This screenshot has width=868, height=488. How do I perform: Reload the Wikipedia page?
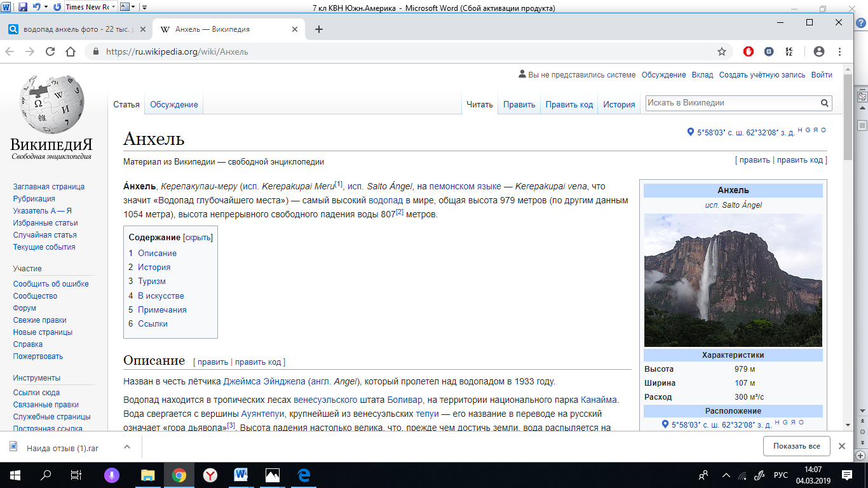pyautogui.click(x=50, y=51)
